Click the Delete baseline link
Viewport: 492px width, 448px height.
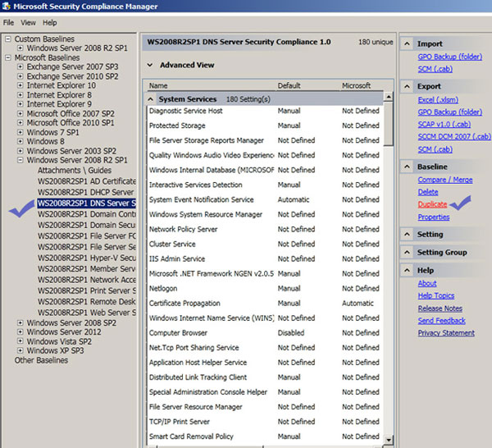[x=428, y=192]
